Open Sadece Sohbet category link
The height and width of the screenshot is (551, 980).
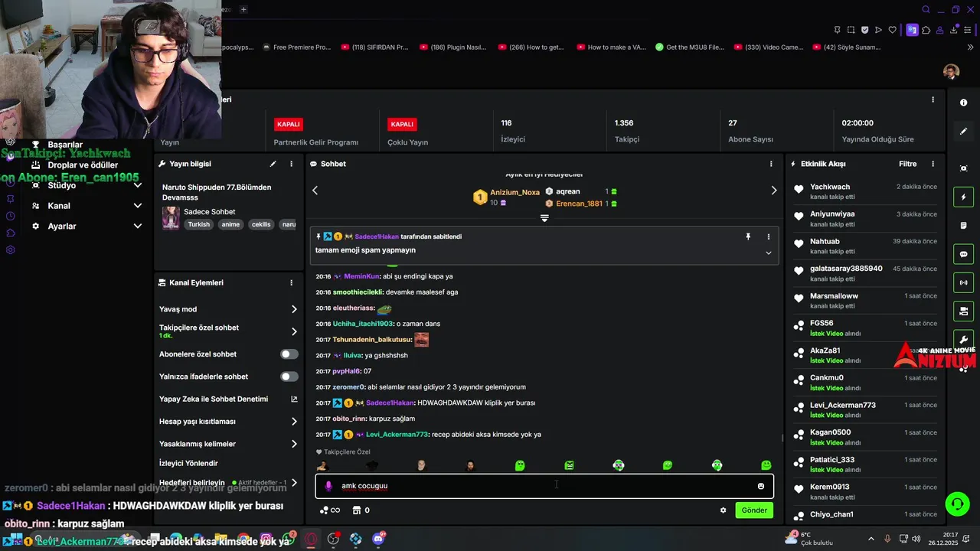pyautogui.click(x=210, y=212)
